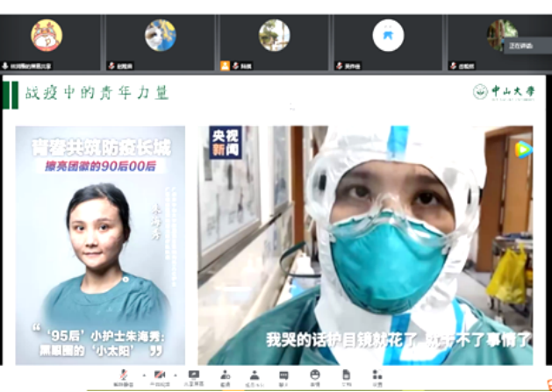552x392 pixels.
Task: Open the settings icon in toolbar
Action: tap(376, 376)
